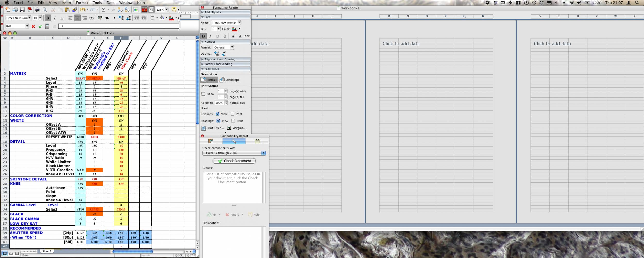Image resolution: width=644 pixels, height=258 pixels.
Task: Switch to the Sheet2 tab
Action: (x=47, y=251)
